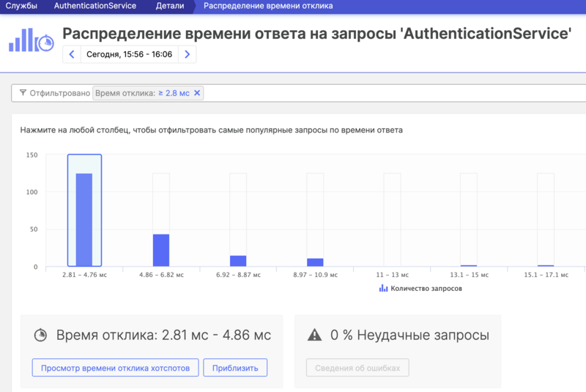Viewport: 586px width, 392px height.
Task: Open the Сегодня, 15:56 - 16:06 timeframe selector
Action: point(130,54)
